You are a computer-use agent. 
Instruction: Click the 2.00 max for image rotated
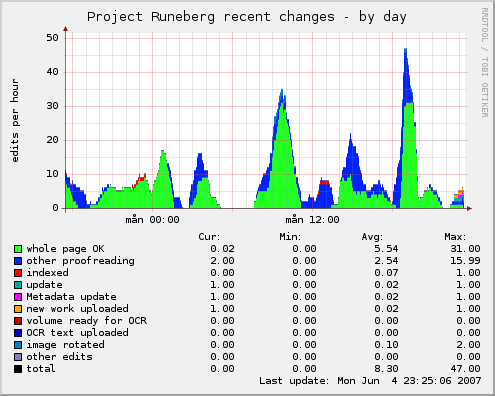tap(468, 345)
